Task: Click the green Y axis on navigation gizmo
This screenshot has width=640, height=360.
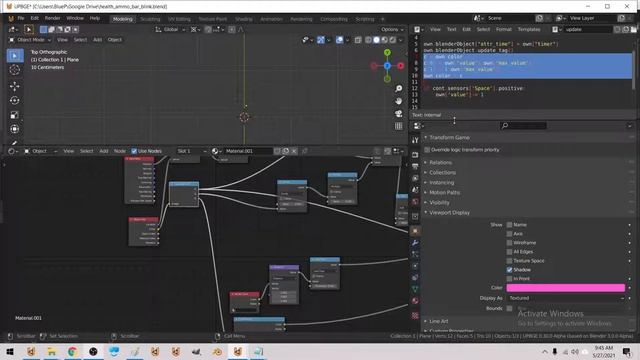Action: click(387, 53)
